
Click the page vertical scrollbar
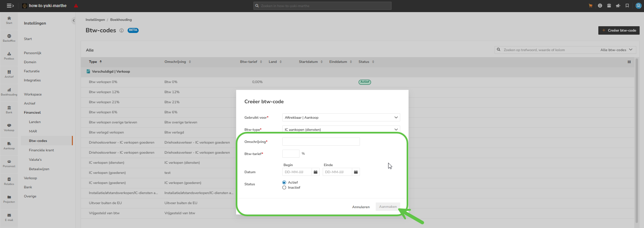coord(637,141)
